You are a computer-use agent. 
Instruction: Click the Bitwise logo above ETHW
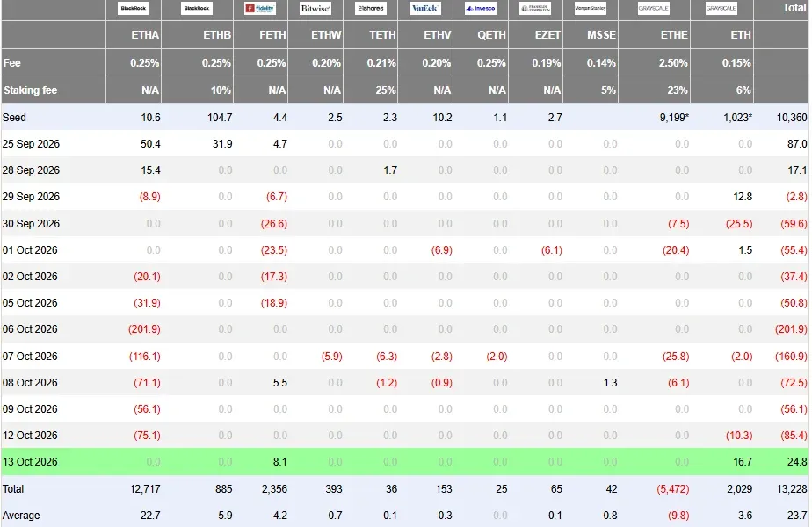tap(315, 8)
